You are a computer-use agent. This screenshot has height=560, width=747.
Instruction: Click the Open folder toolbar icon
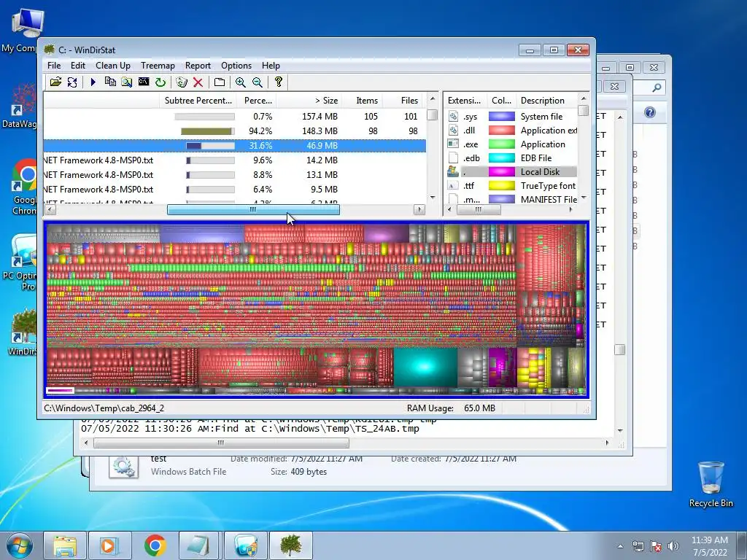(55, 82)
